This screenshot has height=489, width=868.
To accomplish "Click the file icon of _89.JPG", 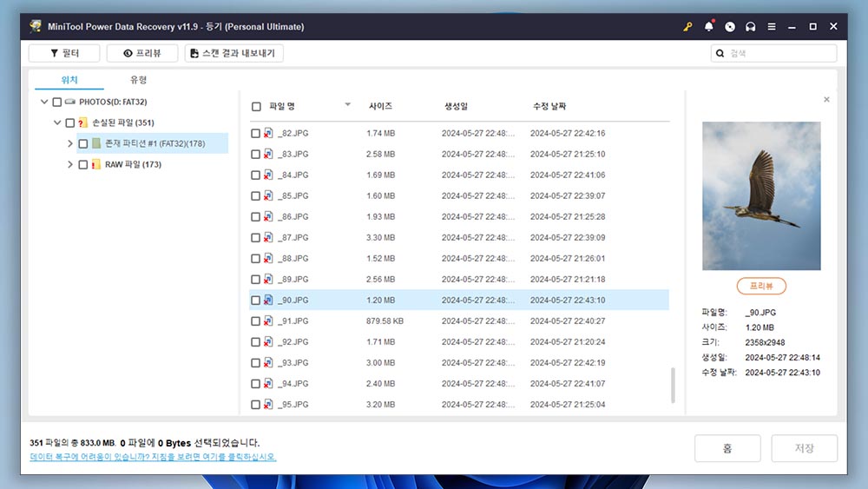I will click(x=268, y=279).
